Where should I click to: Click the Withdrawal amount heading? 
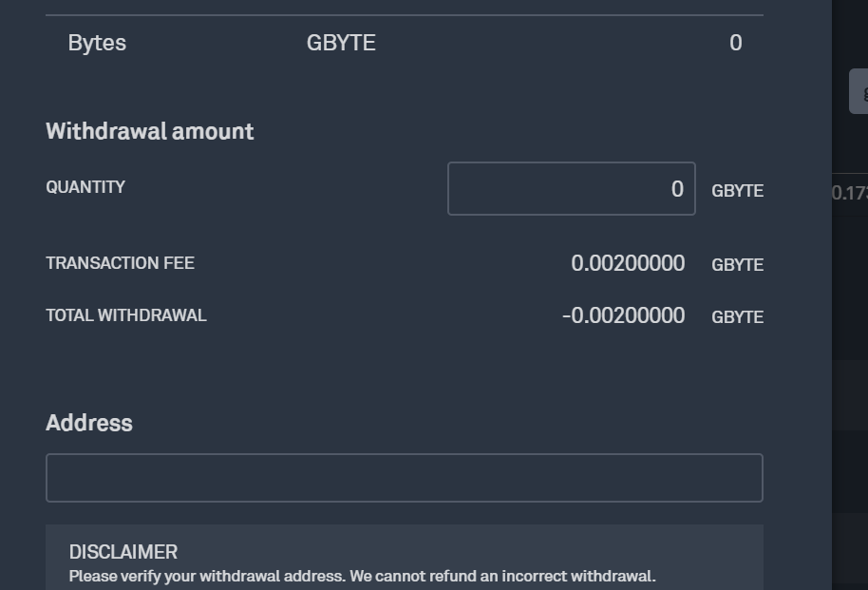coord(150,131)
